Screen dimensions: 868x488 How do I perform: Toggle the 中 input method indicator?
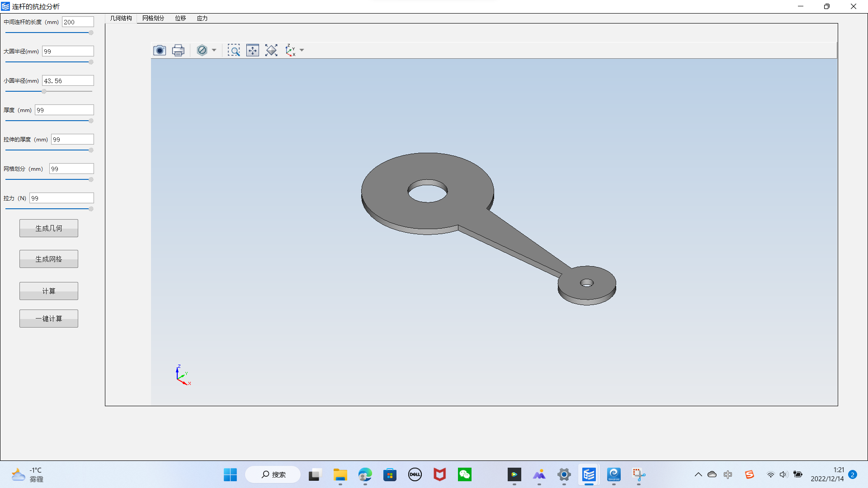(727, 474)
